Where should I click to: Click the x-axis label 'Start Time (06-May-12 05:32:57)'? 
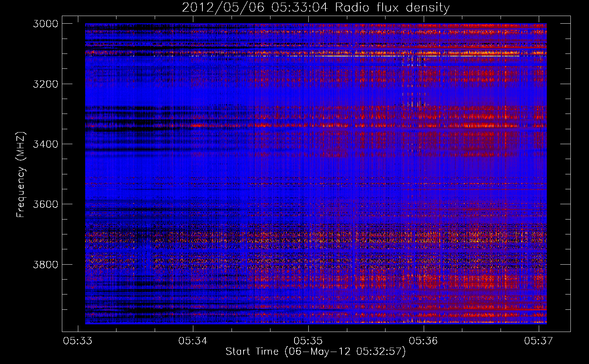pyautogui.click(x=315, y=352)
